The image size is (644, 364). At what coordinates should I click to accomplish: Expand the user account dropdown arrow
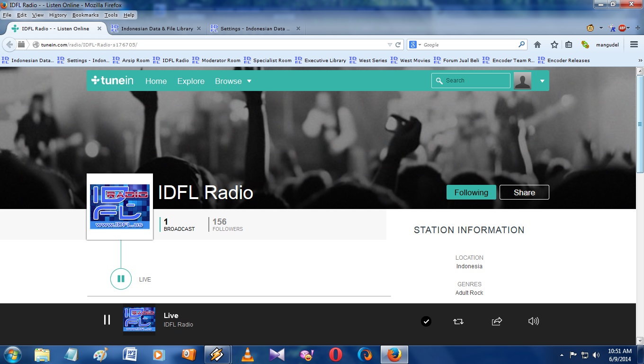[x=542, y=81]
